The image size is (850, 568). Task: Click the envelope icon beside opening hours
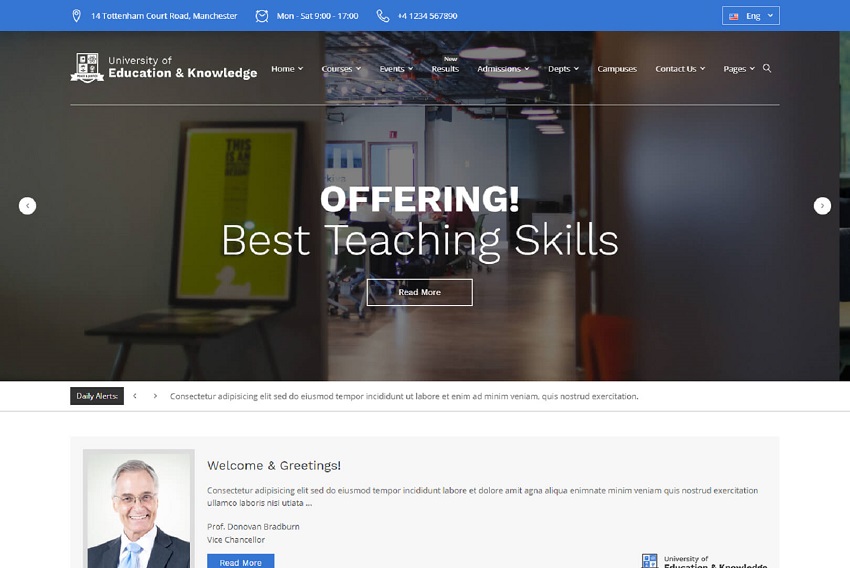tap(262, 16)
